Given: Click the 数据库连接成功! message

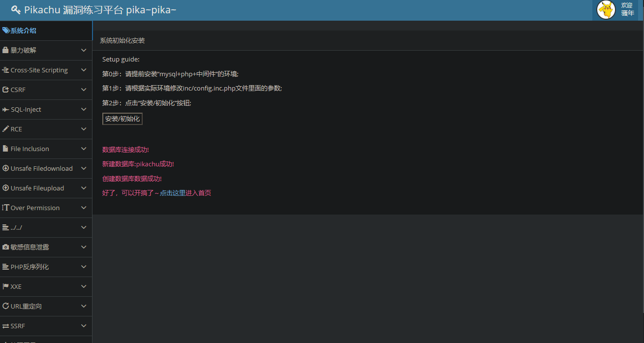Looking at the screenshot, I should pyautogui.click(x=125, y=150).
